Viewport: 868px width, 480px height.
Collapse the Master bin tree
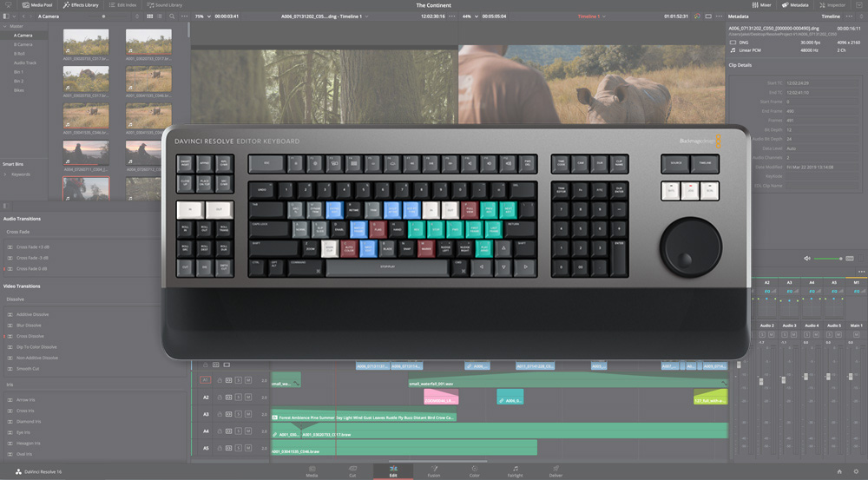tap(5, 26)
